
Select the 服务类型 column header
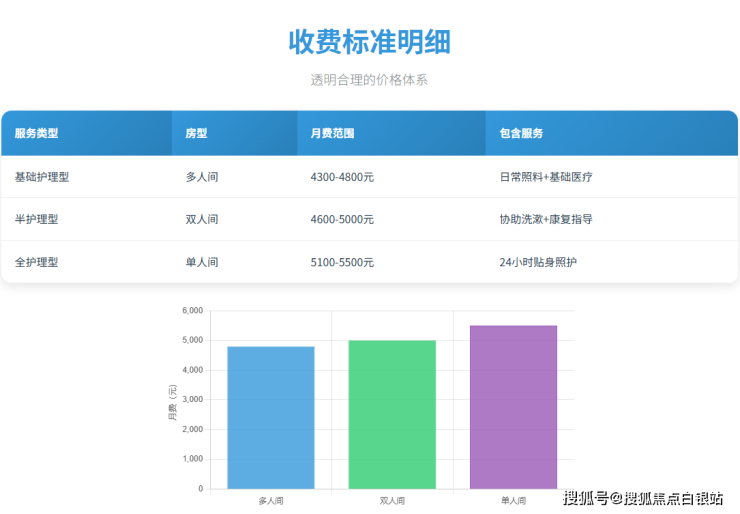click(37, 133)
